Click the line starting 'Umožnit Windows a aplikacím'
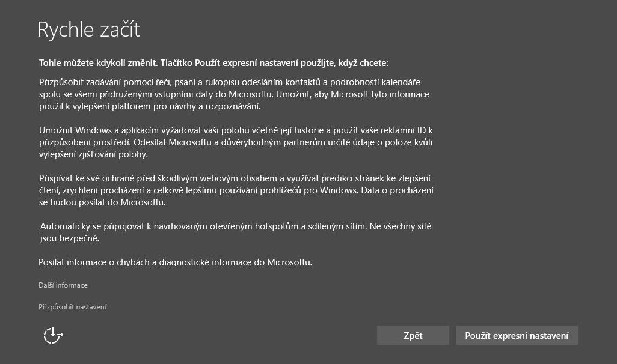This screenshot has height=364, width=617. [236, 130]
